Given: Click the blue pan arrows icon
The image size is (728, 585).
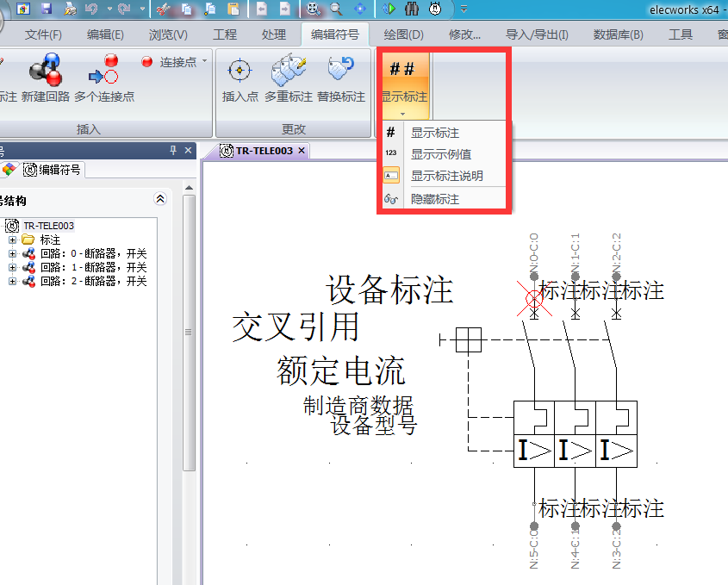Looking at the screenshot, I should click(360, 9).
